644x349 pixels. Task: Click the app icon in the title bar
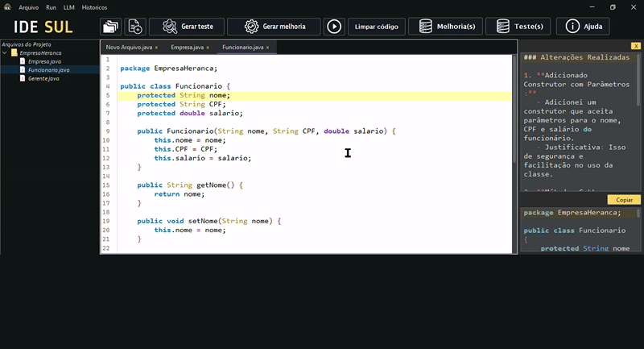click(7, 7)
